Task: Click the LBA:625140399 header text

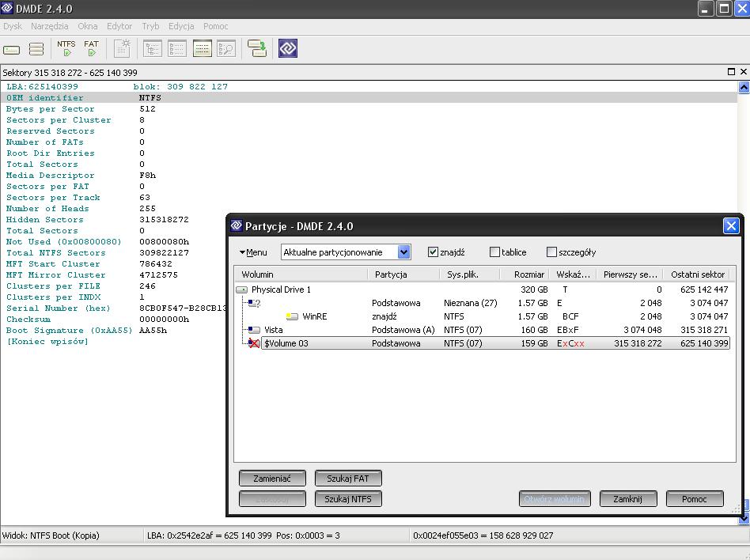Action: [x=42, y=86]
